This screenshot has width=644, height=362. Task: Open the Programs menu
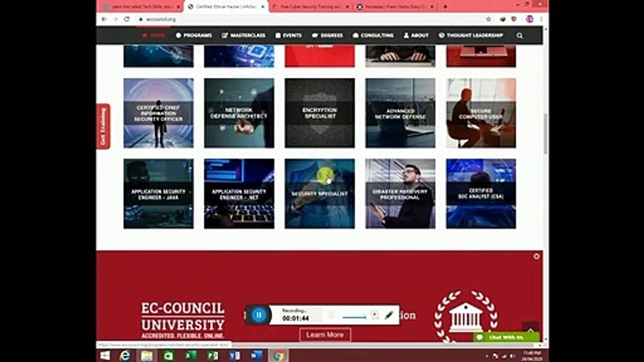tap(194, 35)
